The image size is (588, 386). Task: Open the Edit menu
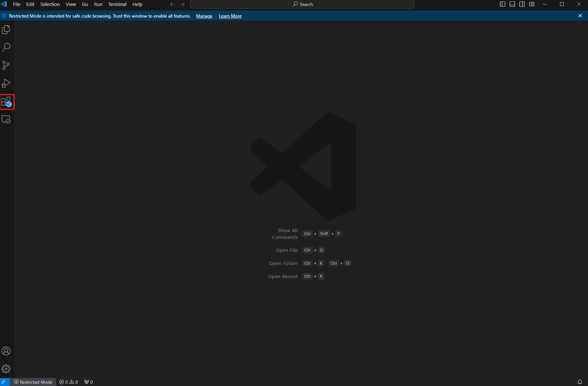pos(30,4)
